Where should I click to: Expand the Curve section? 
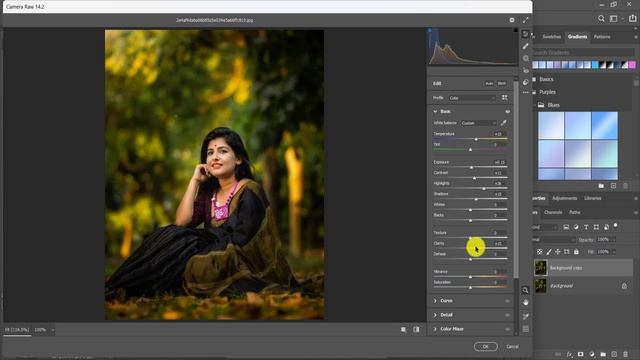435,301
